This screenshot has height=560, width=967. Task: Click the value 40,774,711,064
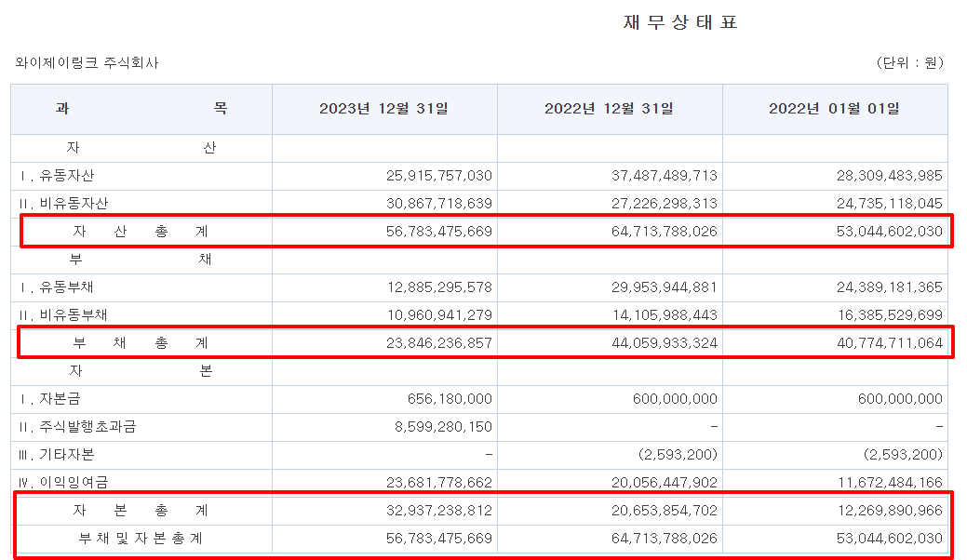890,343
